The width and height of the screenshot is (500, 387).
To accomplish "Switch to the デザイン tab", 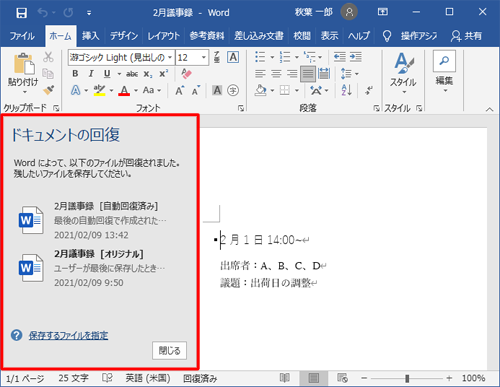I will [124, 36].
